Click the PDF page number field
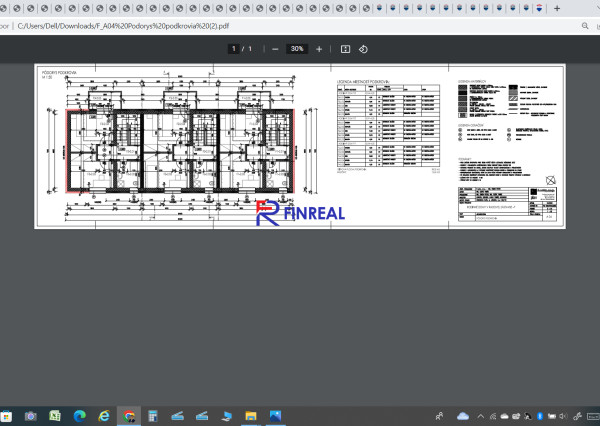 pyautogui.click(x=233, y=49)
